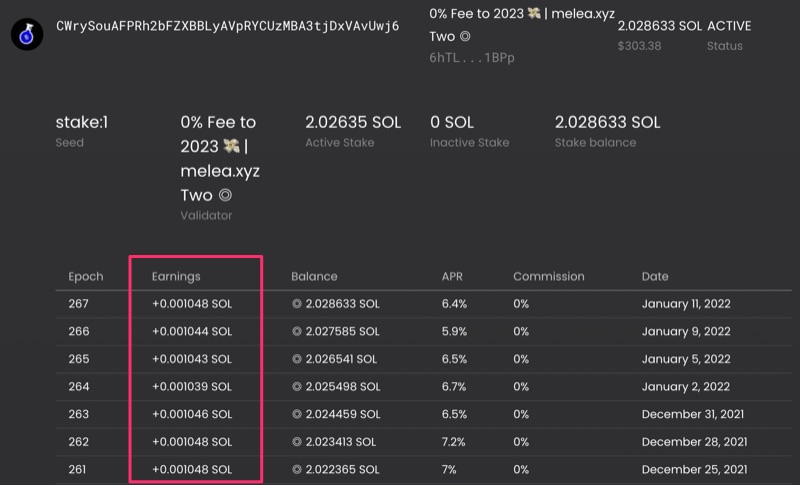Select the epoch 264 earnings value

coord(192,387)
